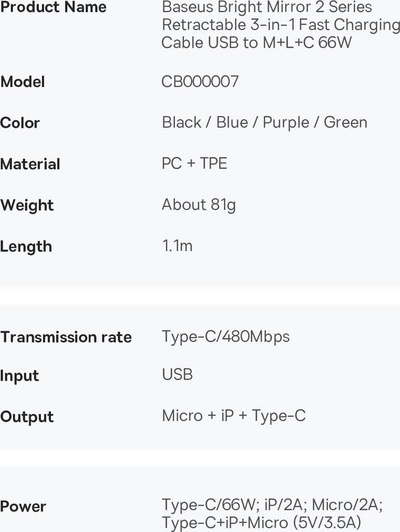This screenshot has height=532, width=400.
Task: Click the Type-C/480Mbps value
Action: pyautogui.click(x=226, y=337)
